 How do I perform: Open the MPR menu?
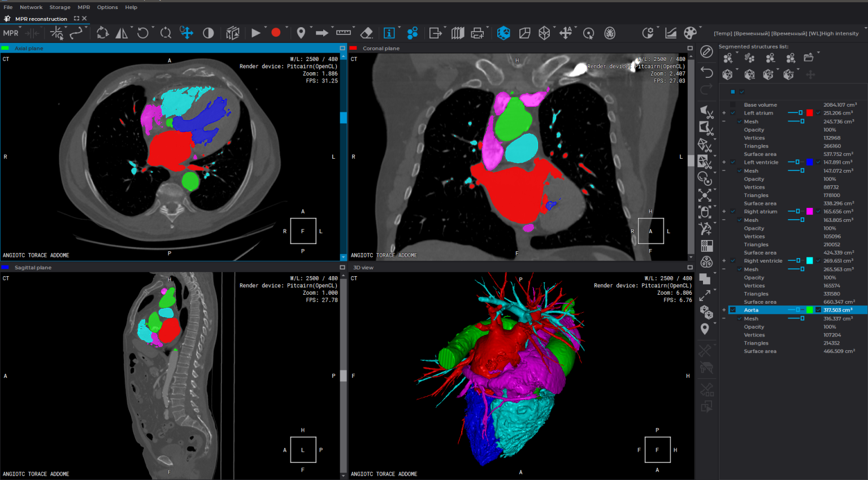click(x=84, y=7)
